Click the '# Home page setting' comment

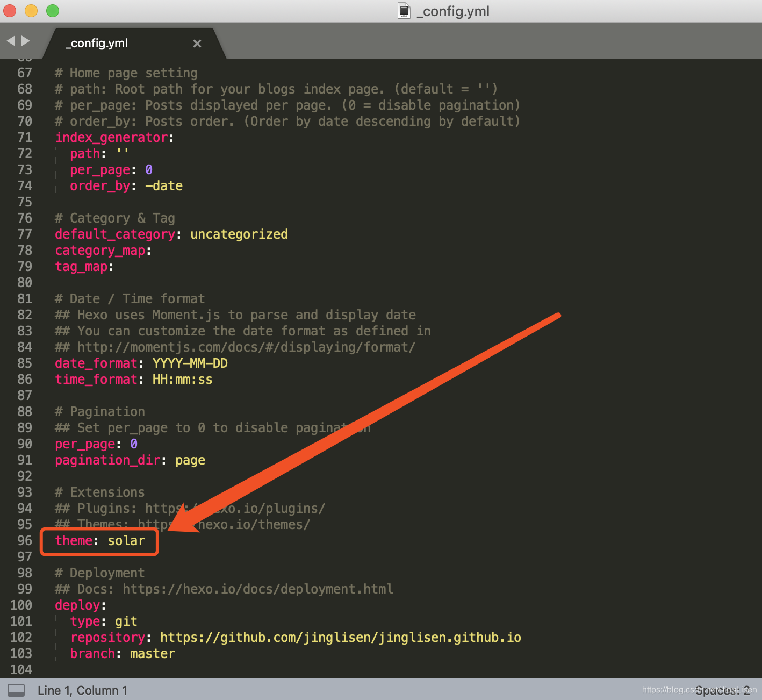point(126,73)
